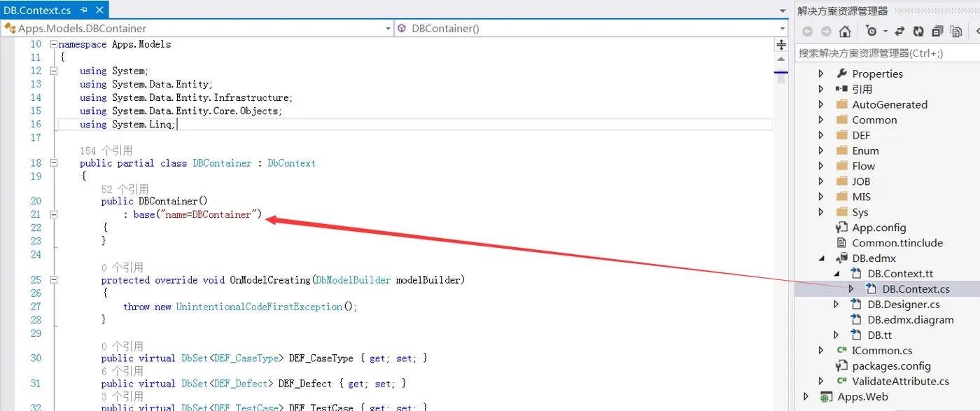The width and height of the screenshot is (980, 411).
Task: Select the App.config file icon
Action: click(842, 228)
